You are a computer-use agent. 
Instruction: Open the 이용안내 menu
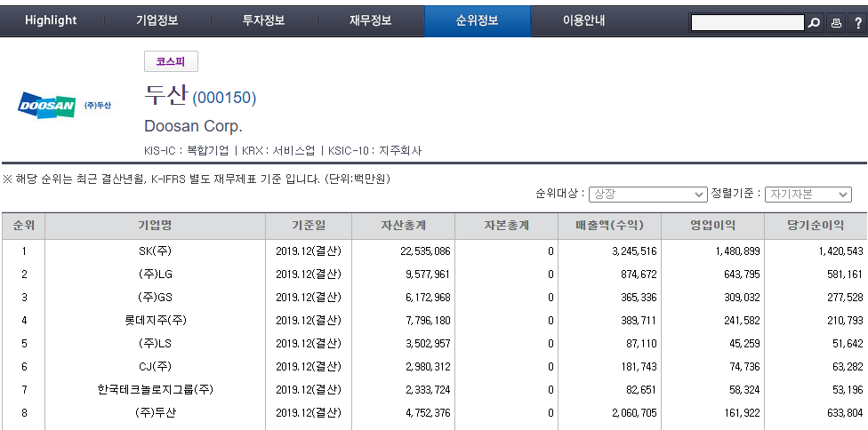584,20
